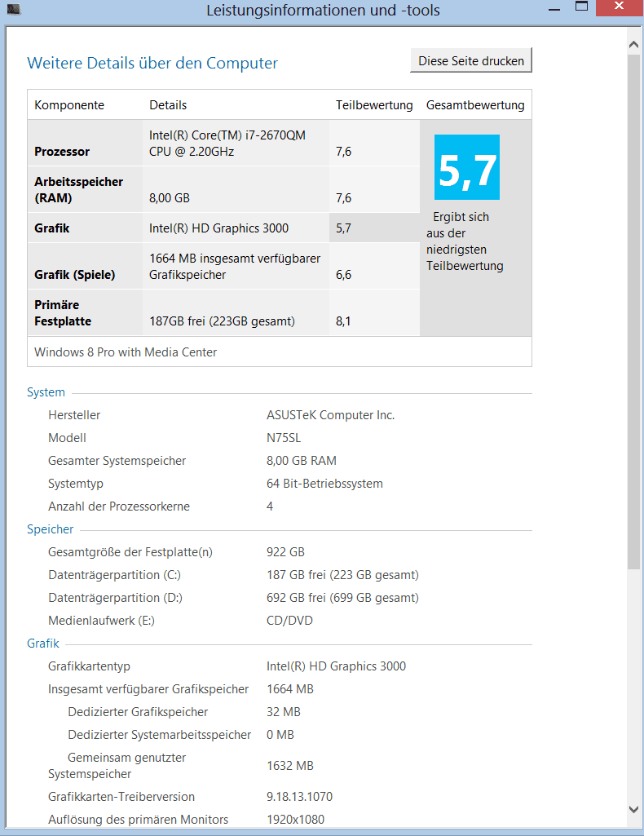Select the 64 Bit-Betriebssystem value
The height and width of the screenshot is (836, 644).
tap(324, 484)
